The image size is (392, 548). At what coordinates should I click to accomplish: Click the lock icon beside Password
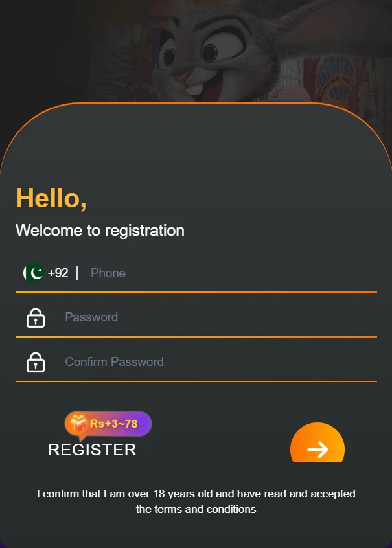36,317
